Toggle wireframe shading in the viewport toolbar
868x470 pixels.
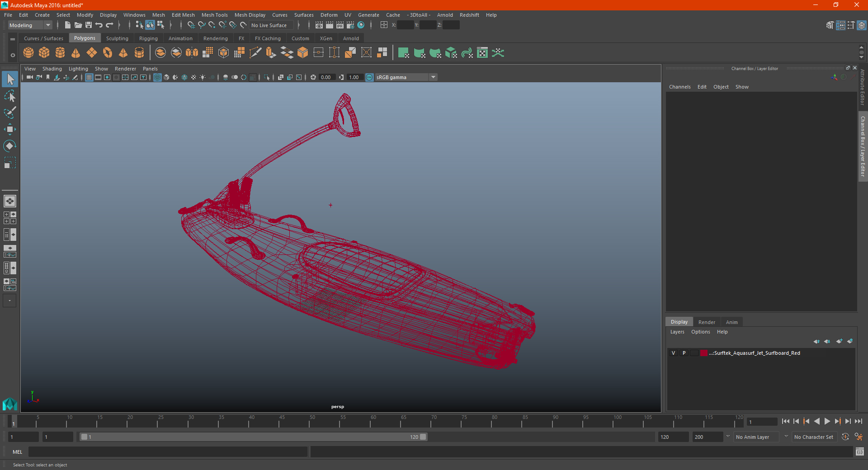pyautogui.click(x=157, y=77)
